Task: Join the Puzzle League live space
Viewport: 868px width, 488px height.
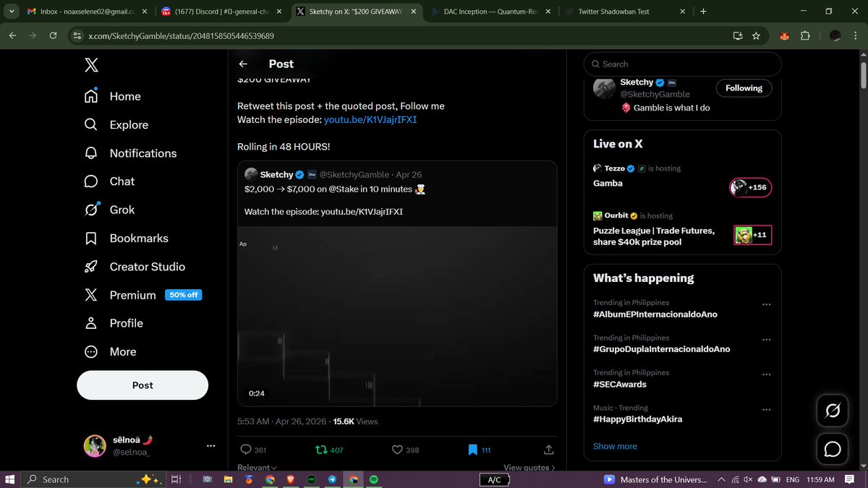Action: pyautogui.click(x=753, y=235)
